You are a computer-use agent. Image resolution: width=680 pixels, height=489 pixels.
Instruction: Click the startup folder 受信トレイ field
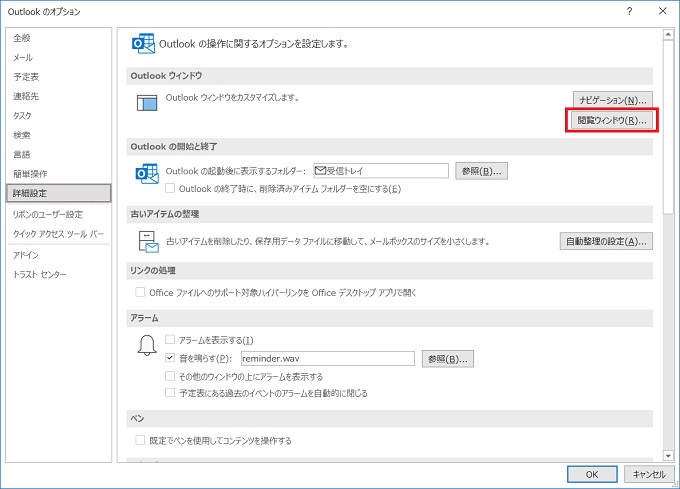[x=381, y=171]
